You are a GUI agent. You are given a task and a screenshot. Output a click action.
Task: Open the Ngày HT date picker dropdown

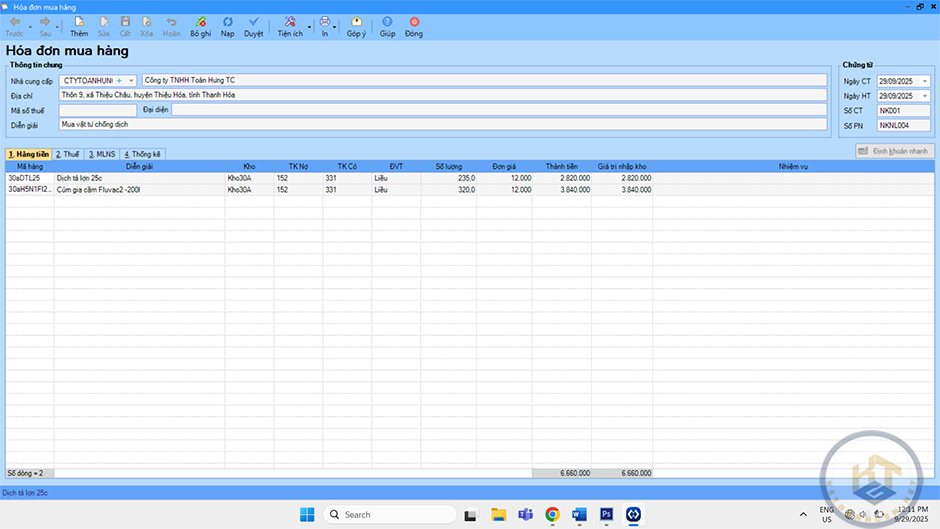point(924,96)
